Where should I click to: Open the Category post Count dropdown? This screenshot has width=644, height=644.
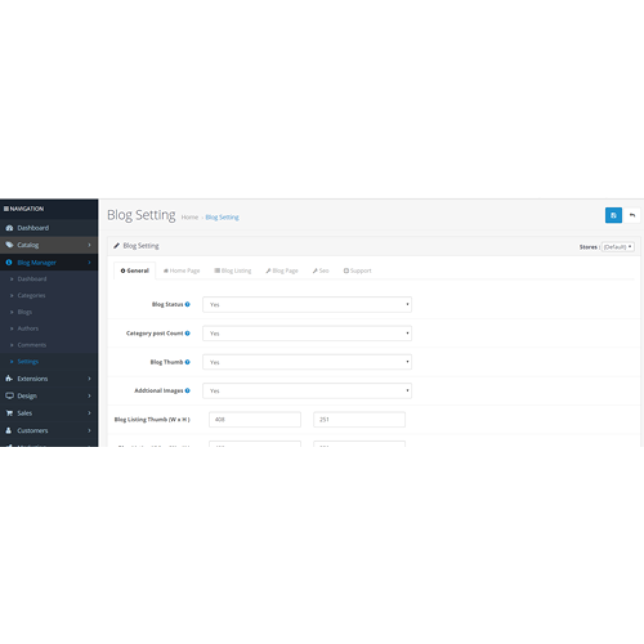[x=307, y=333]
